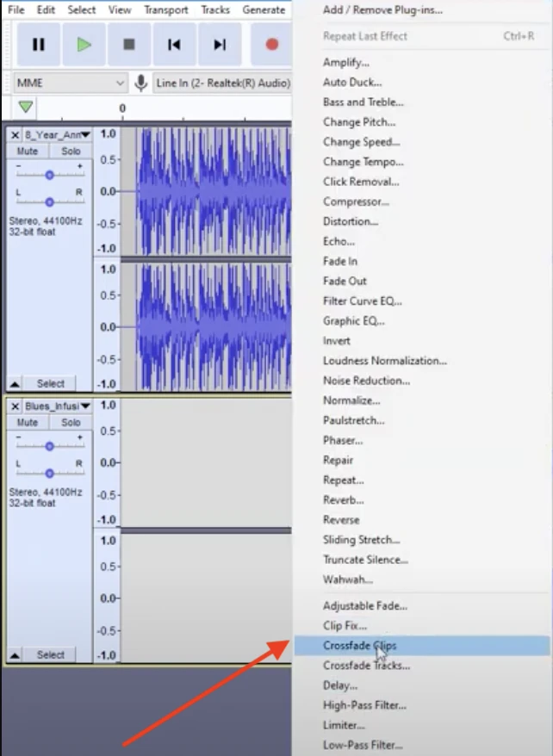Screen dimensions: 553x756
Task: Click the Skip to Start button
Action: pyautogui.click(x=174, y=45)
